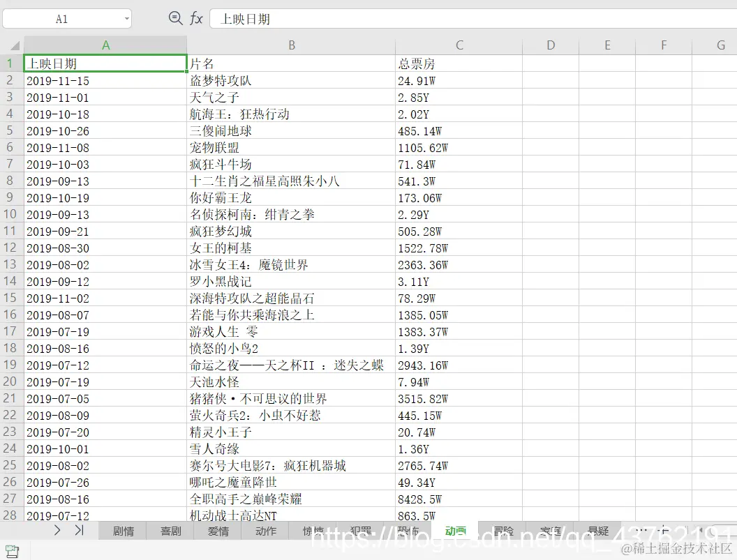Click cell 机动战士高达NT
Viewport: 737px width, 560px height.
292,515
